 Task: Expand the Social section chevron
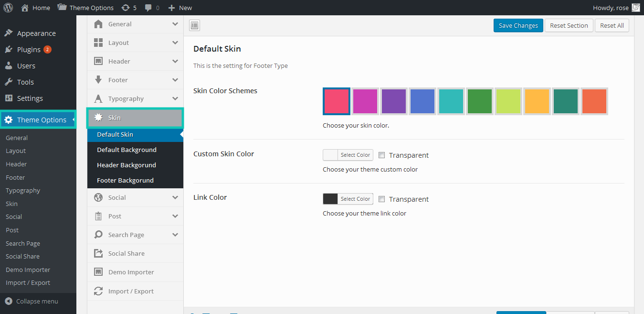coord(175,197)
